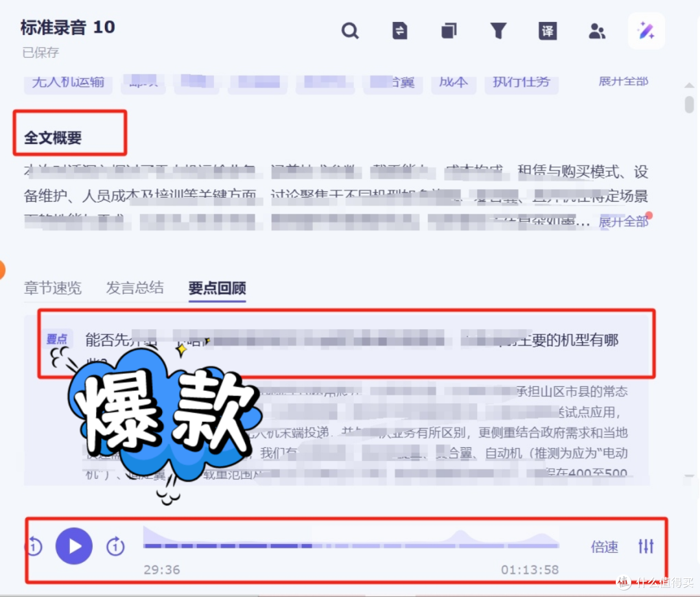Rewind with the skip-back circular icon
The image size is (700, 597).
click(x=35, y=546)
